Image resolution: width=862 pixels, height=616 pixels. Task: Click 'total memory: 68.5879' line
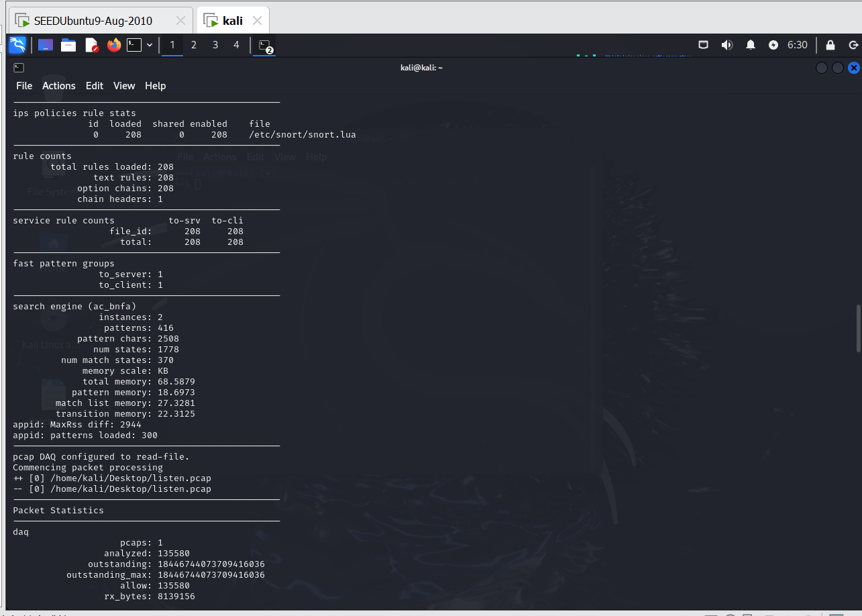(x=139, y=382)
